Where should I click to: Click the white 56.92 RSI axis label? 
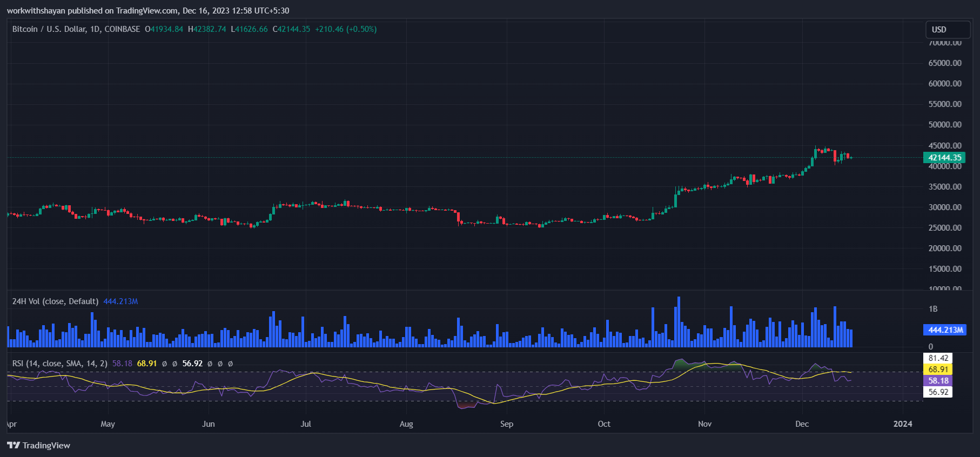(938, 392)
